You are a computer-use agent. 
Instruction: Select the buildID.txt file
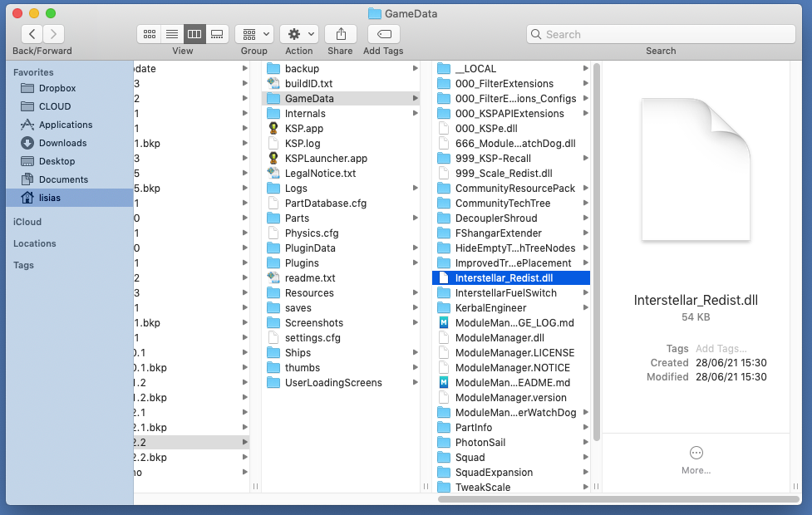[x=341, y=83]
